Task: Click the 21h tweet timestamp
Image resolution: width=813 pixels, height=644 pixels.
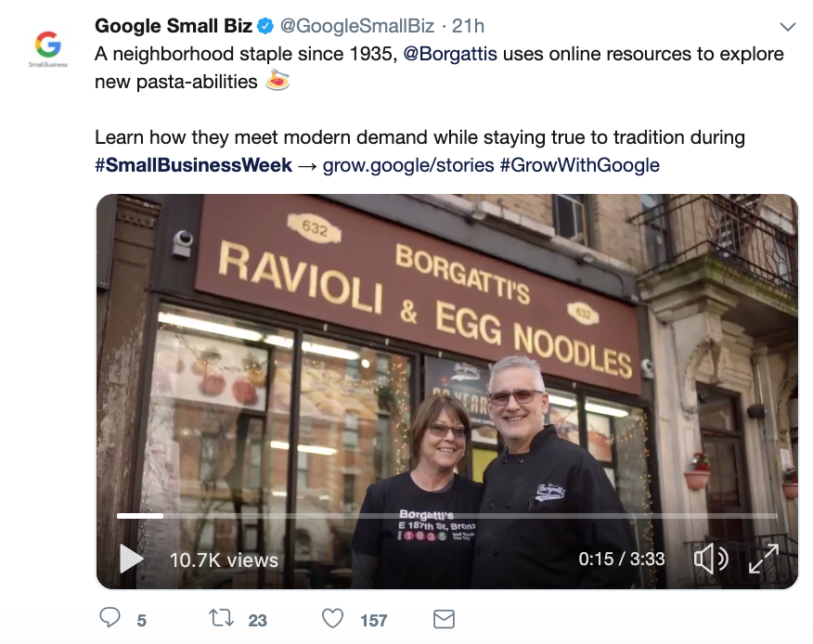Action: click(x=468, y=26)
